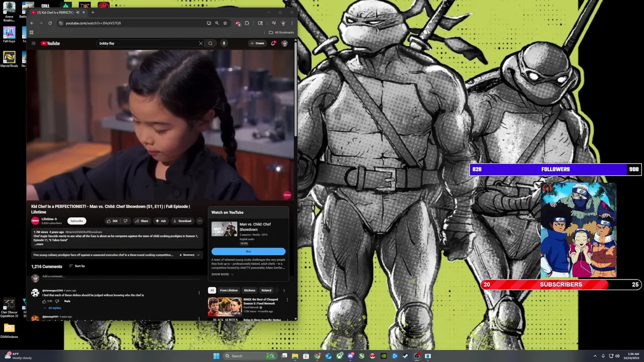Reply to the @stevenguo2296 comment
Image resolution: width=644 pixels, height=362 pixels.
[67, 301]
